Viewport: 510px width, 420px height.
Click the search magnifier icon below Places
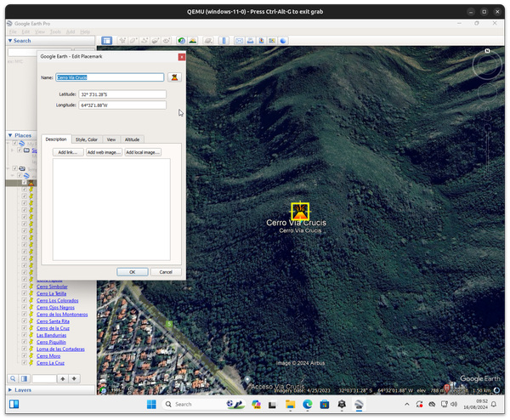point(13,378)
